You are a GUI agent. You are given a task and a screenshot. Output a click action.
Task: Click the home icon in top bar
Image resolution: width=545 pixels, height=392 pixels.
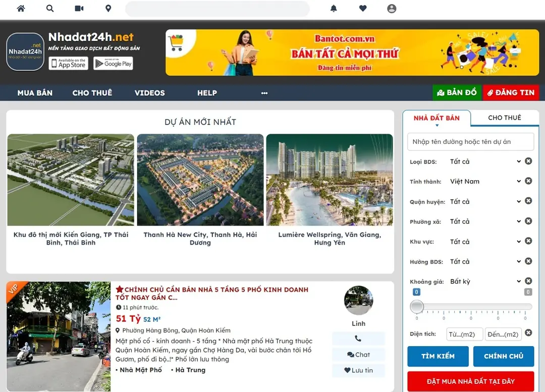click(21, 9)
